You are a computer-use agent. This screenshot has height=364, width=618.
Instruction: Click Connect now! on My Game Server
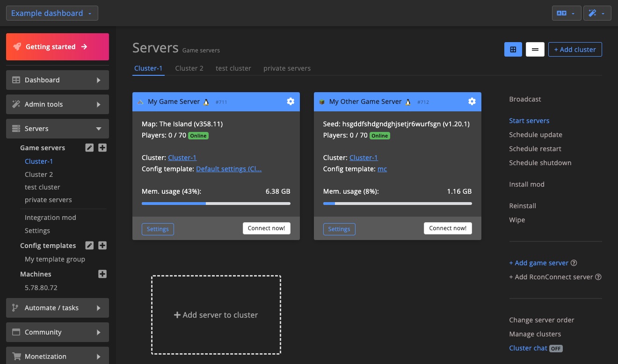pyautogui.click(x=266, y=228)
